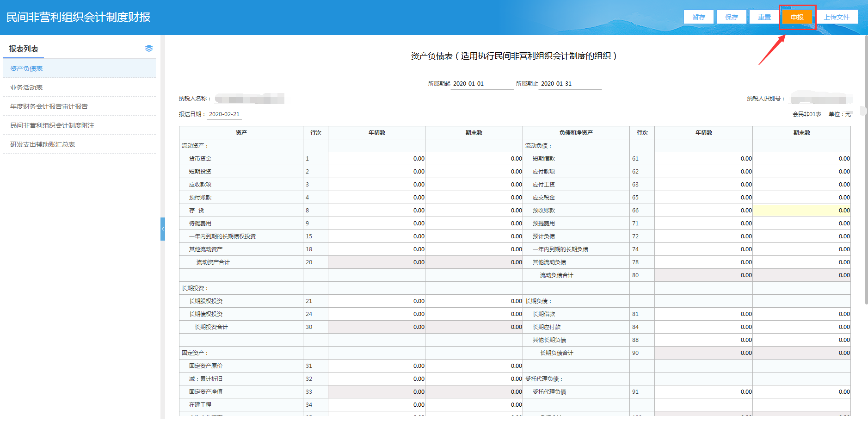868x422 pixels.
Task: Open 年度财务会计报告审计报告 report
Action: click(49, 106)
